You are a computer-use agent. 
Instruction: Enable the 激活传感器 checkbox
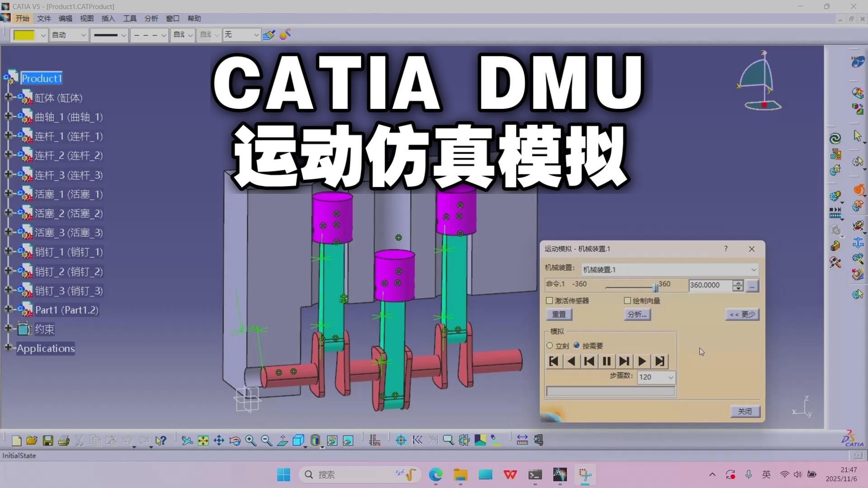coord(550,300)
